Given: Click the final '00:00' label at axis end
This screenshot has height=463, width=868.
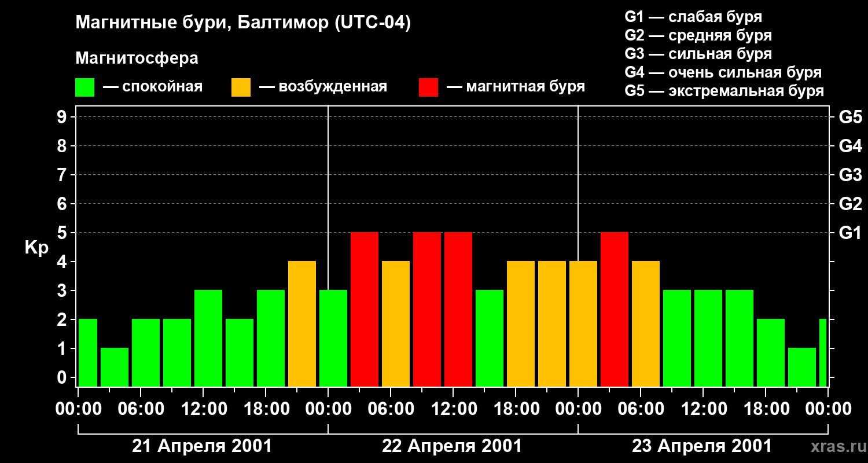Looking at the screenshot, I should point(828,409).
